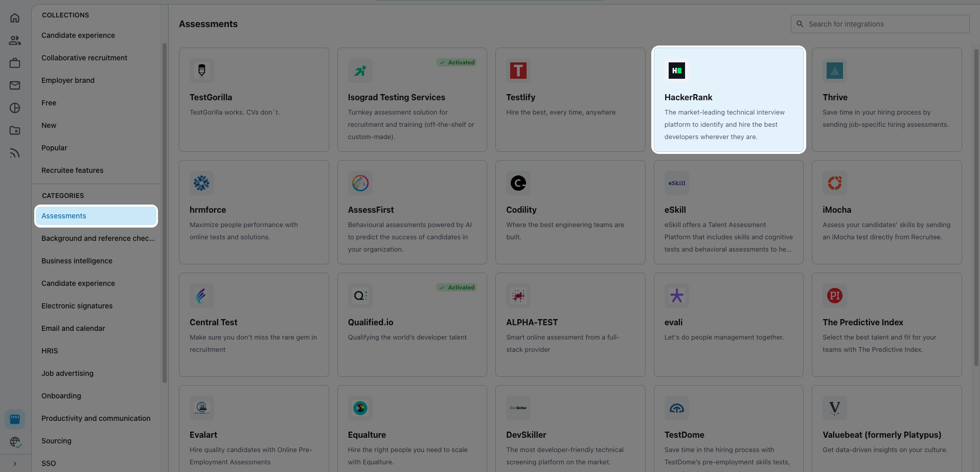Click the Codility logo icon
The image size is (980, 472).
coord(518,183)
